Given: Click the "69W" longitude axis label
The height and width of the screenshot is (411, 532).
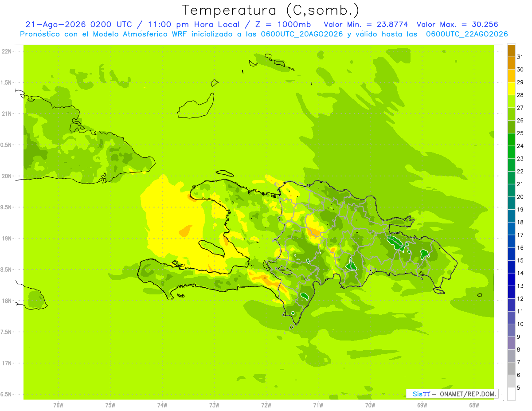Looking at the screenshot, I should [x=422, y=405].
